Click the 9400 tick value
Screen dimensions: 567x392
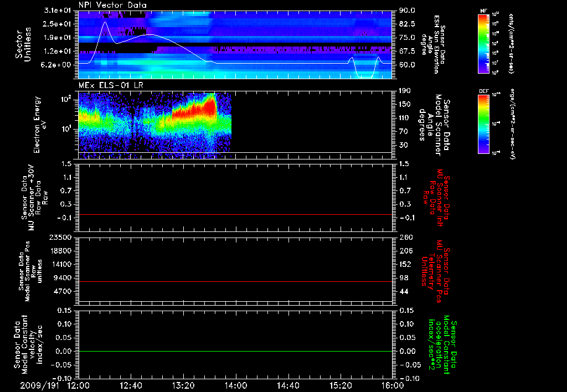pos(62,278)
